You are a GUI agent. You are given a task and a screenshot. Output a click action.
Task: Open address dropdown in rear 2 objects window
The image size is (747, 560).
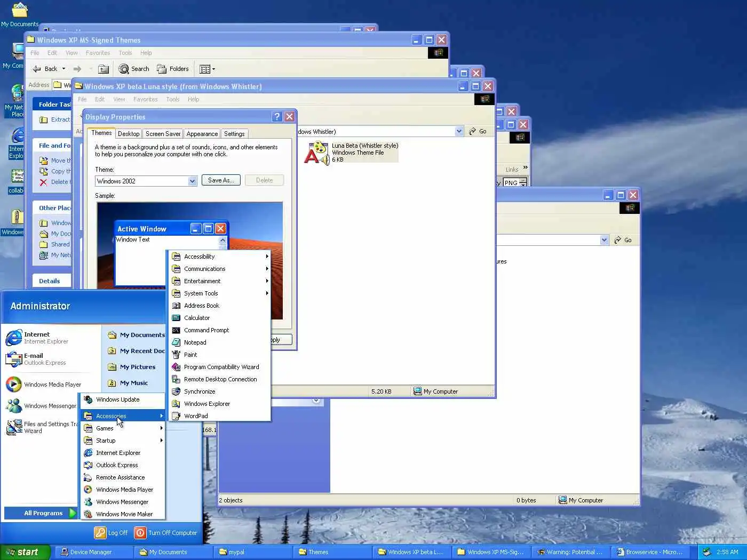click(x=604, y=240)
